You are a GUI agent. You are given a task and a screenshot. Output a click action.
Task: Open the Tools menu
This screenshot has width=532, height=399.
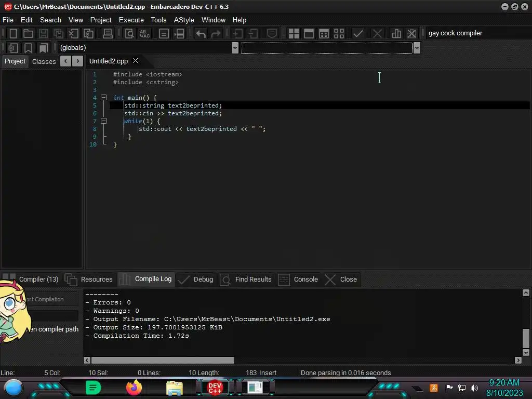point(158,20)
